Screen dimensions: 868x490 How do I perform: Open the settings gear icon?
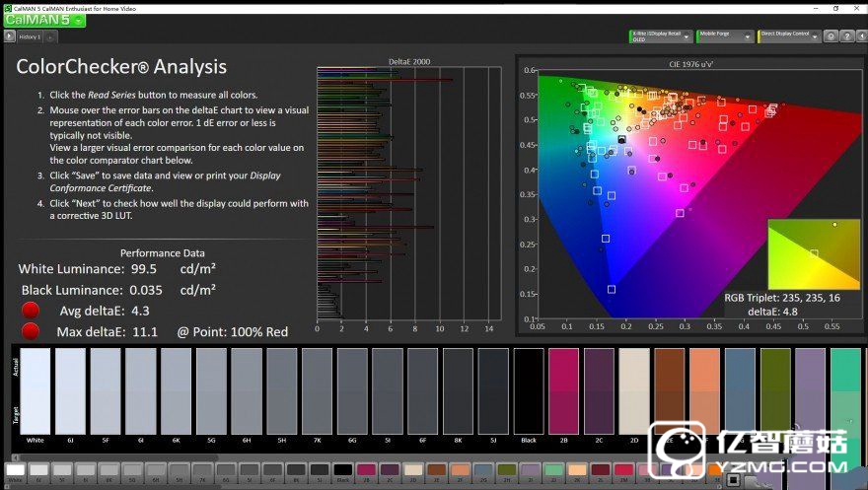(x=832, y=36)
